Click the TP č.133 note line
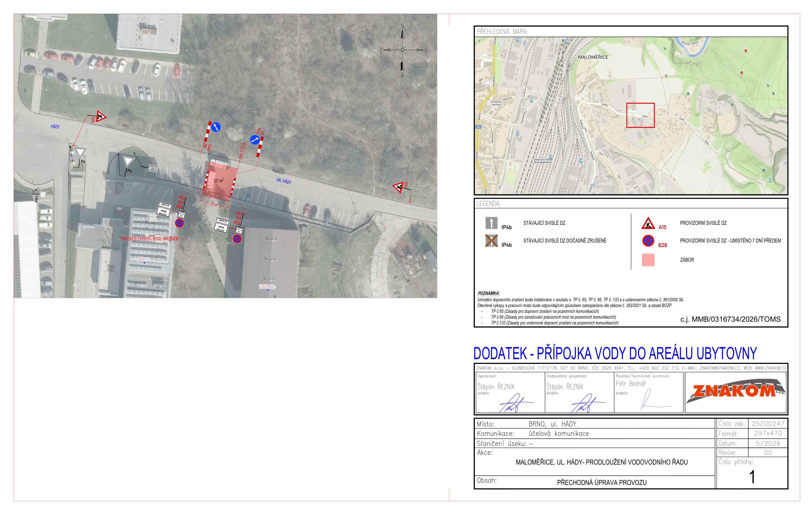Screen dimensions: 812x513 555,323
